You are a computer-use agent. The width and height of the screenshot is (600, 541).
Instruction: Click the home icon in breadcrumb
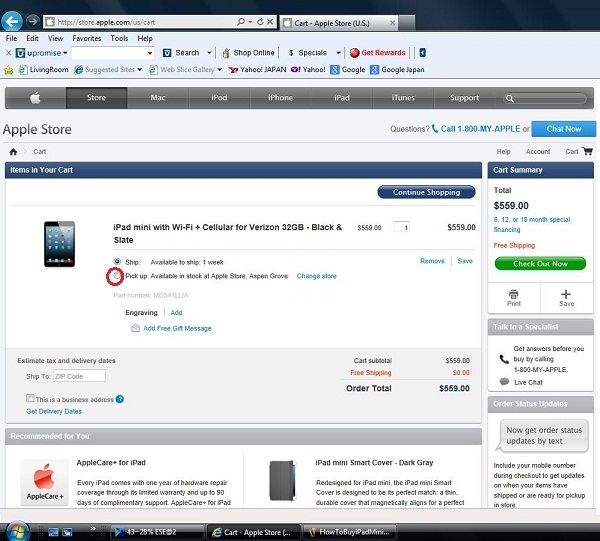coord(13,152)
